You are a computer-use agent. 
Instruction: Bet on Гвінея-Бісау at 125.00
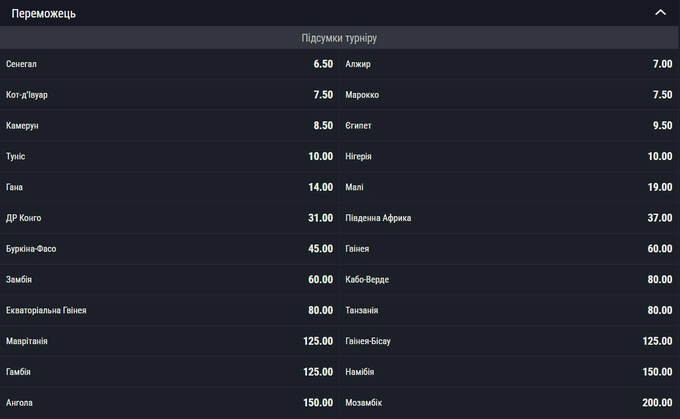click(x=509, y=341)
